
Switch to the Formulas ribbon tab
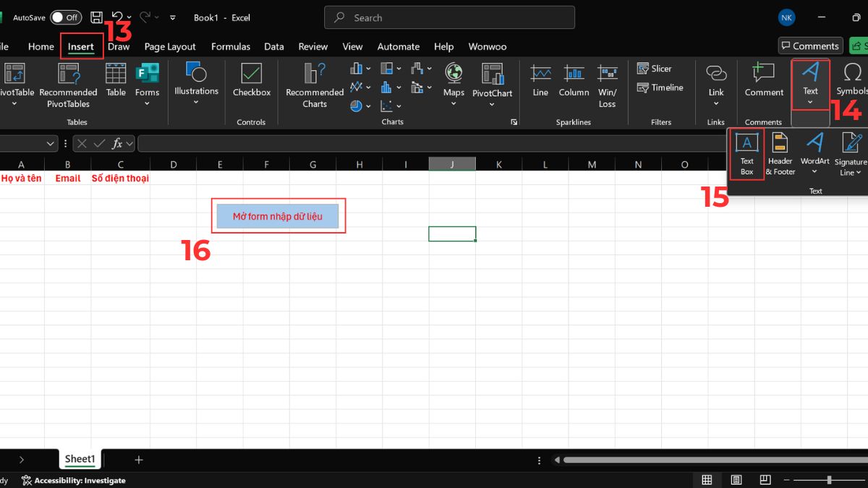(x=231, y=46)
